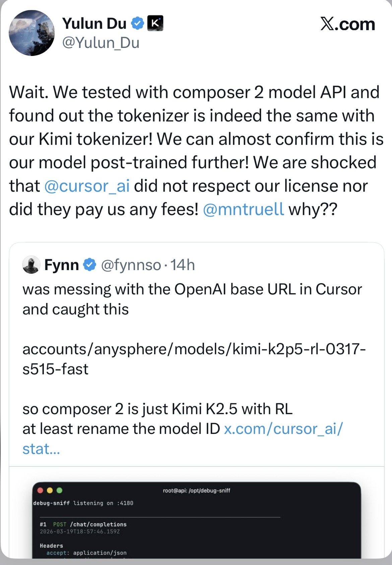392x565 pixels.
Task: Open Fynn's small profile avatar
Action: [31, 265]
